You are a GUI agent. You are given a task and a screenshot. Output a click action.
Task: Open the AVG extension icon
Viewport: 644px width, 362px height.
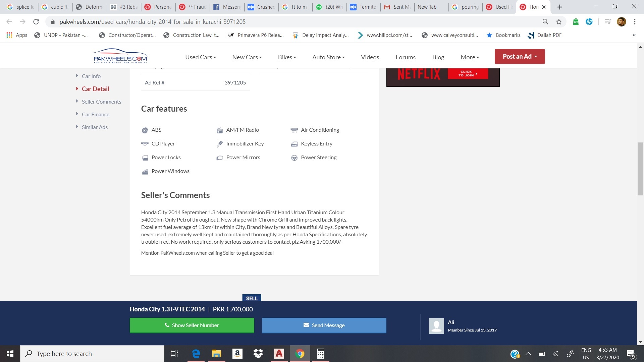point(576,22)
